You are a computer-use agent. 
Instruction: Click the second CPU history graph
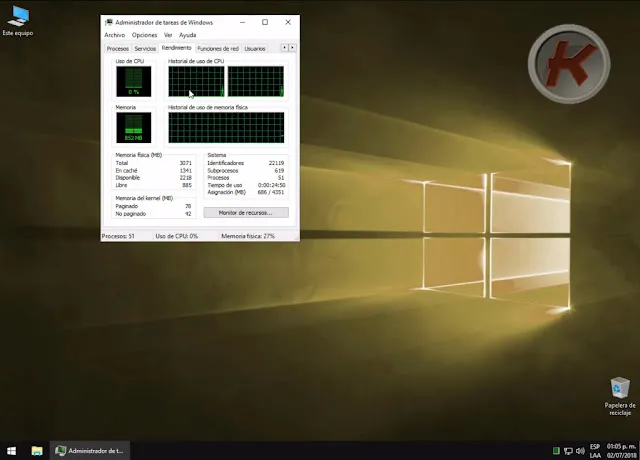(256, 82)
